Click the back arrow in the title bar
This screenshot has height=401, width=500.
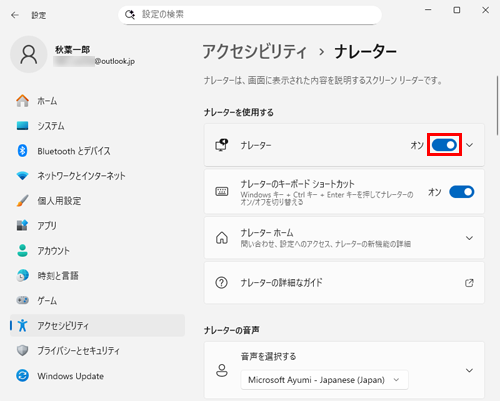click(15, 15)
